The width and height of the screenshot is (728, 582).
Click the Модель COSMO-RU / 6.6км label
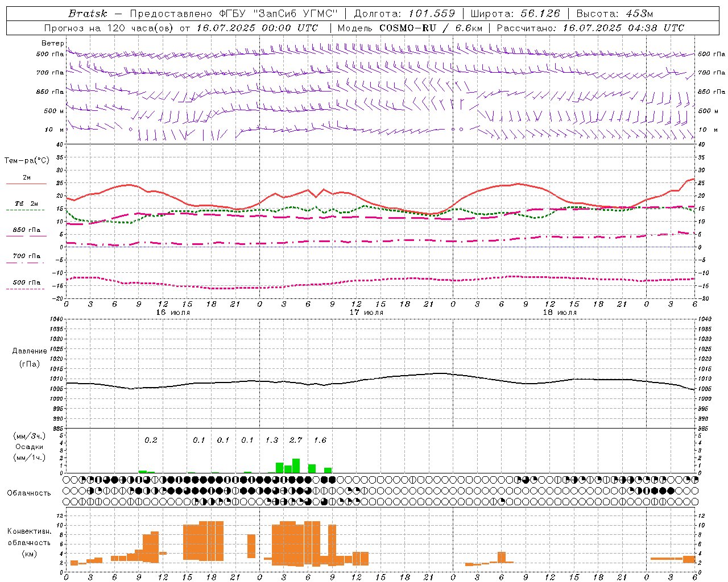[x=410, y=28]
